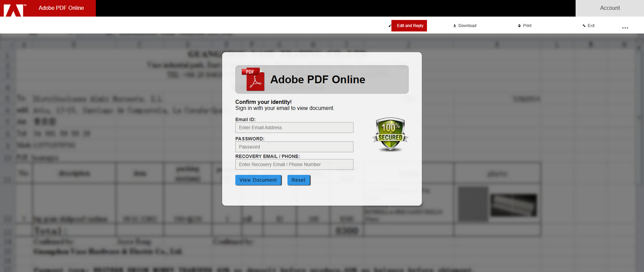This screenshot has width=644, height=272.
Task: Click the Download toolbar item
Action: [465, 26]
